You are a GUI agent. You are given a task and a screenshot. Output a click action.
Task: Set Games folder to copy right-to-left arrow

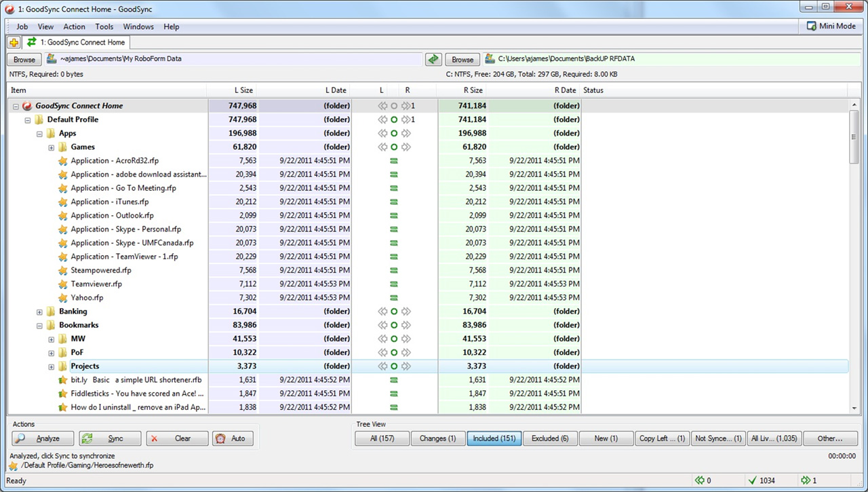click(x=382, y=147)
